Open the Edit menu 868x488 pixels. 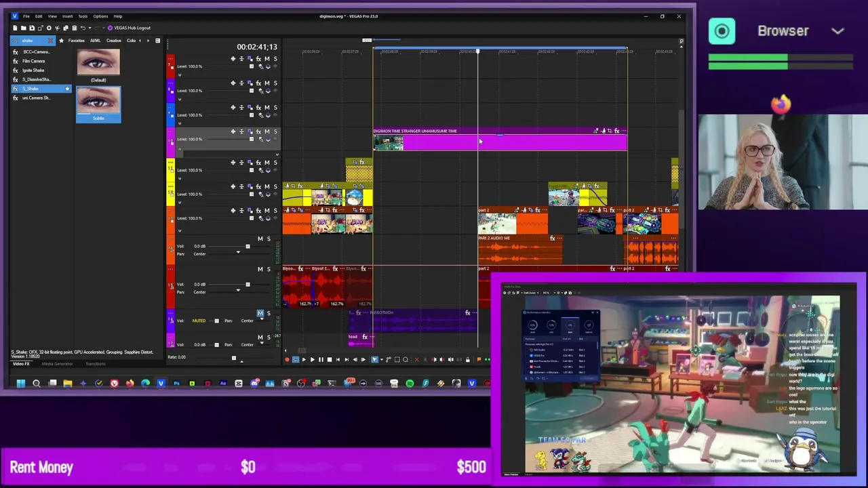[x=39, y=16]
